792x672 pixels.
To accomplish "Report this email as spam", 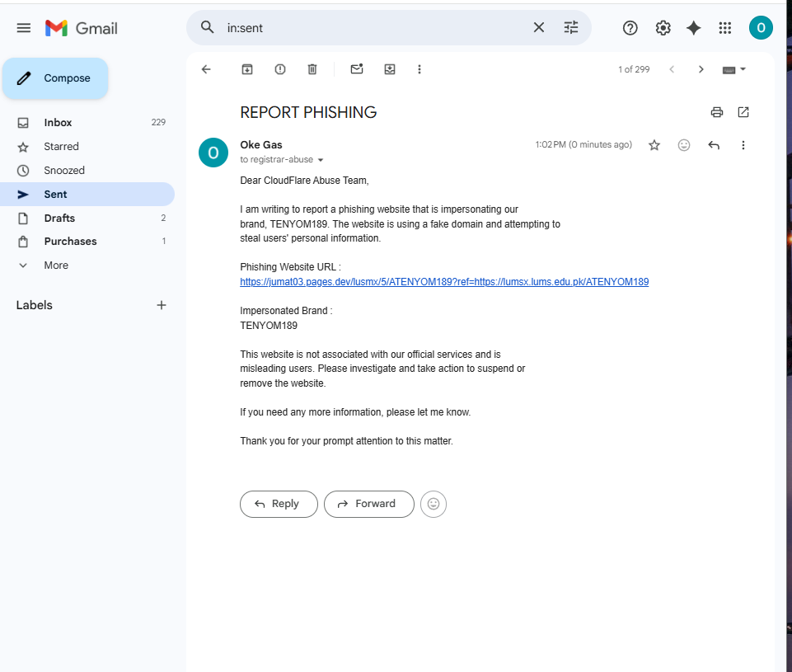I will [280, 69].
